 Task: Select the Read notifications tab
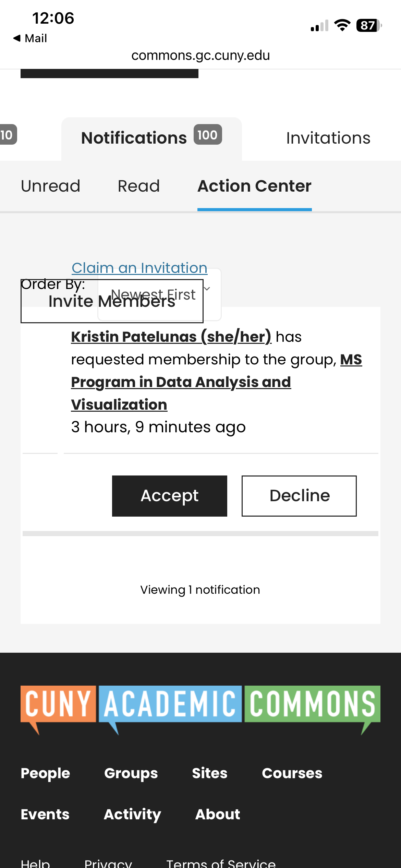point(139,186)
